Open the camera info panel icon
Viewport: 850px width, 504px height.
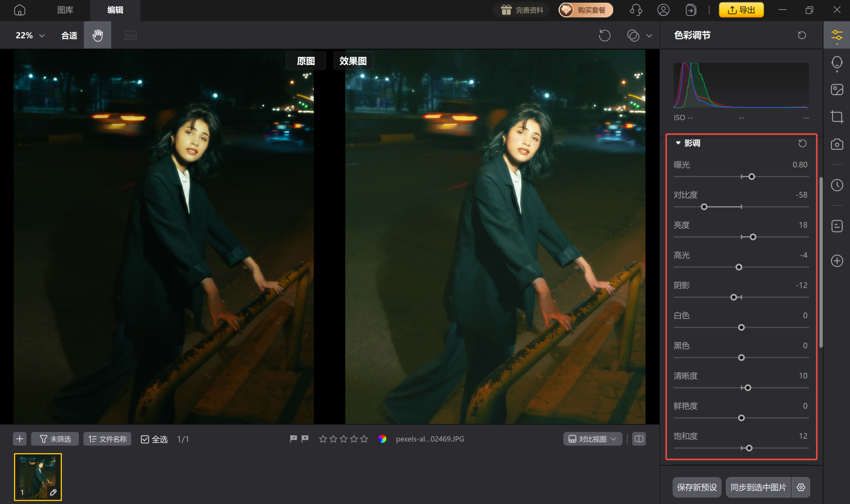pos(837,144)
